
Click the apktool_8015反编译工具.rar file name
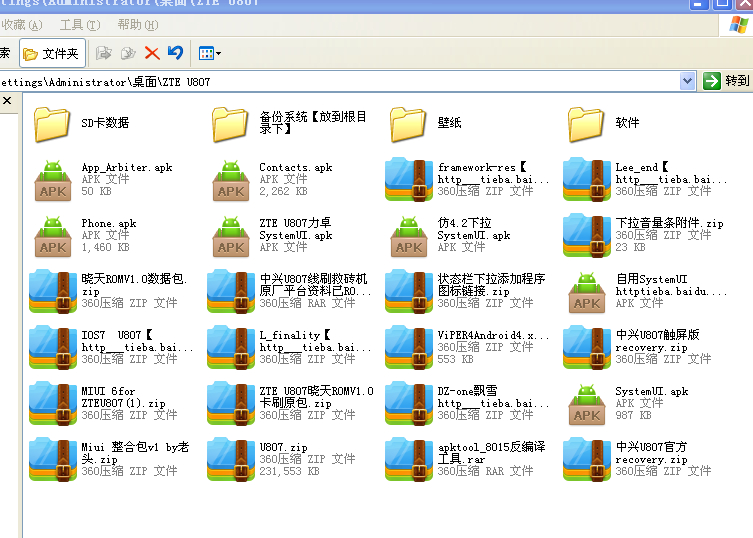[x=491, y=453]
